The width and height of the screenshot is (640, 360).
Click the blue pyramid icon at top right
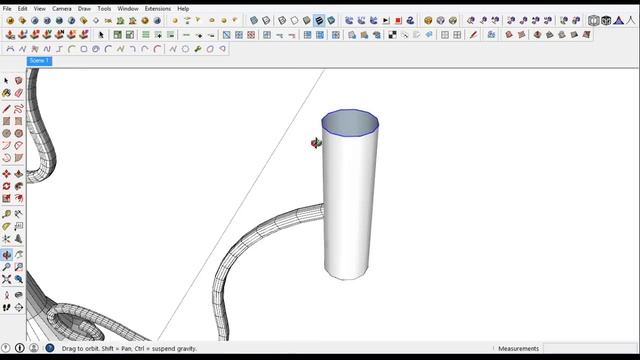point(619,20)
